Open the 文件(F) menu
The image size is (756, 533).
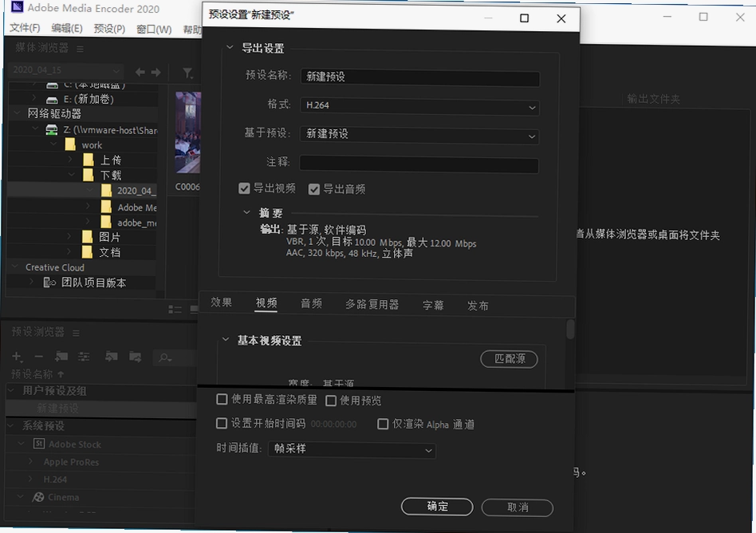point(25,27)
